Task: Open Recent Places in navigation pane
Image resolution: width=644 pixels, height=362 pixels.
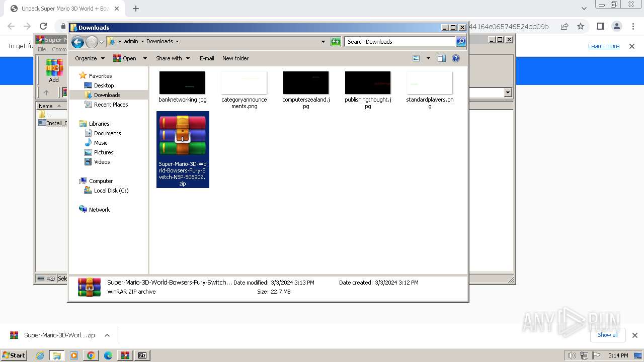Action: [x=111, y=105]
